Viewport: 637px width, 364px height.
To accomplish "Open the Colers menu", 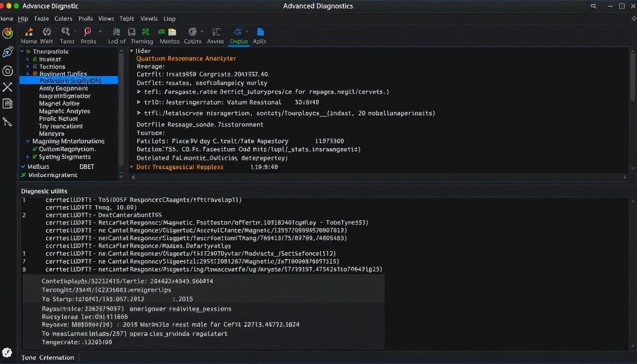I will coord(63,18).
